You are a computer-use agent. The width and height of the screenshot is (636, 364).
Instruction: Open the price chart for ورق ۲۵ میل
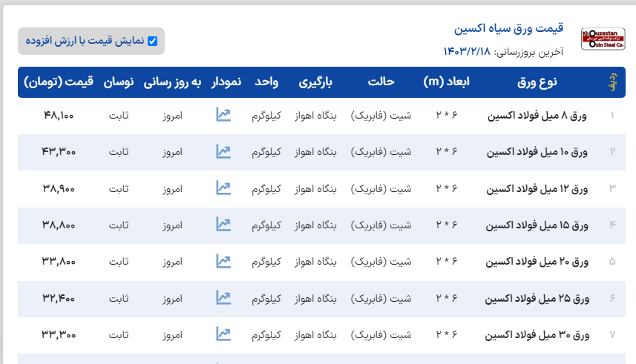(x=223, y=297)
